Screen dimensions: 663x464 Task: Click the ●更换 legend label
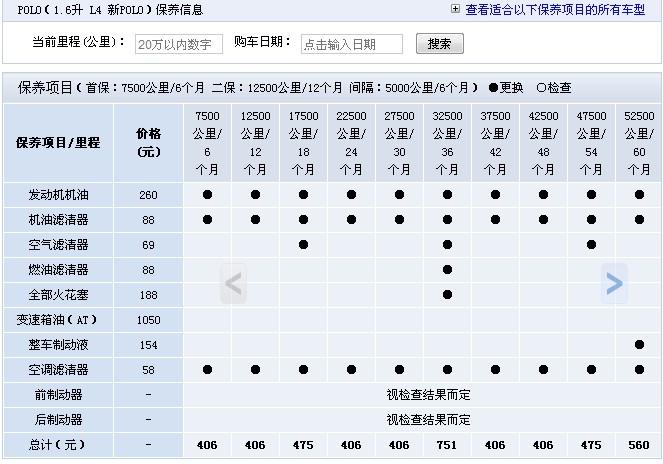coord(506,88)
